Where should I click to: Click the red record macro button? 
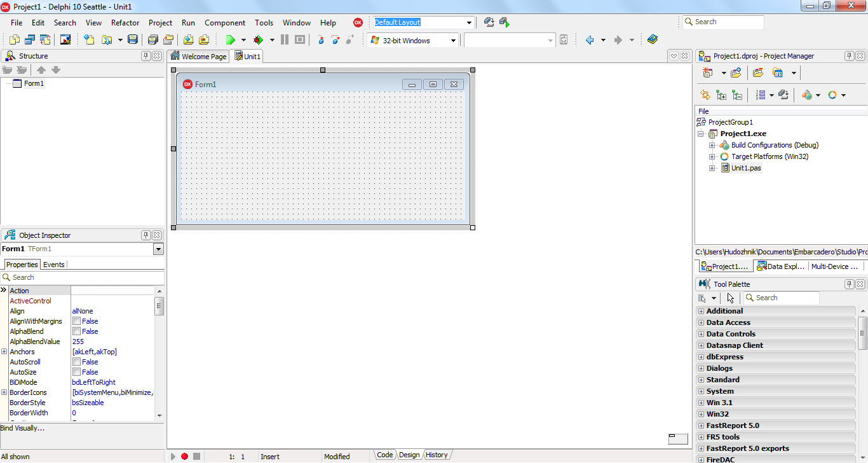[184, 456]
